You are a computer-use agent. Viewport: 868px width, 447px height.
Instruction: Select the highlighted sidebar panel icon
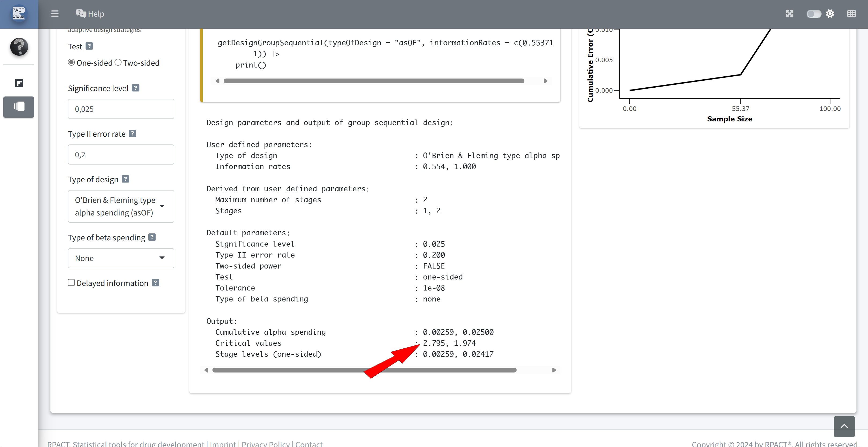point(19,107)
